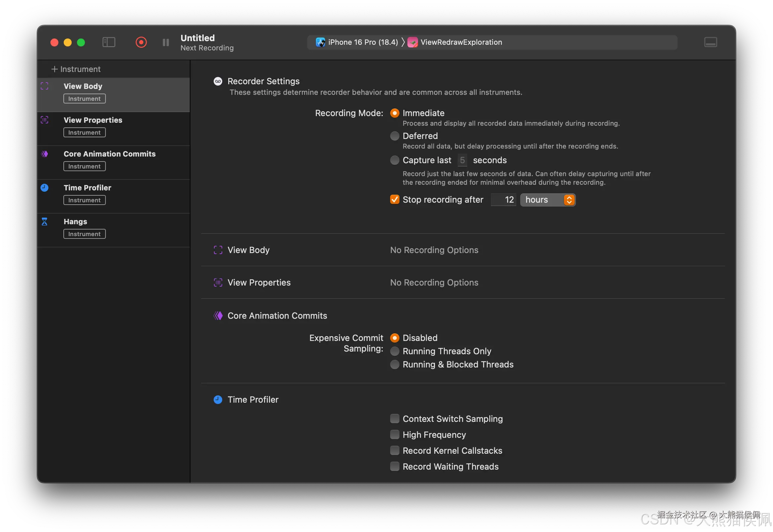Click the Instrument badge under Hangs
The width and height of the screenshot is (773, 532).
click(x=84, y=234)
